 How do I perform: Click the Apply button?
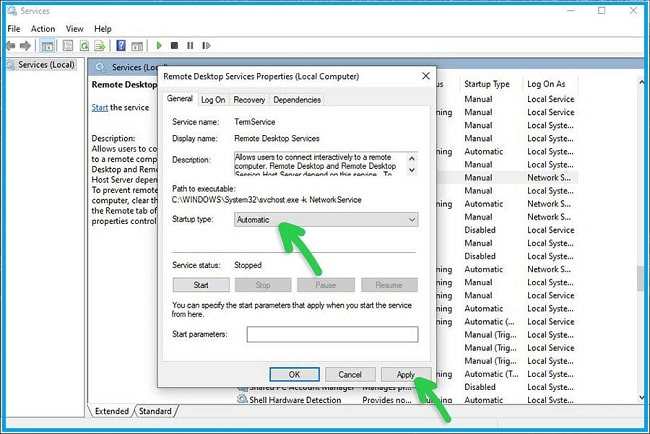tap(405, 375)
